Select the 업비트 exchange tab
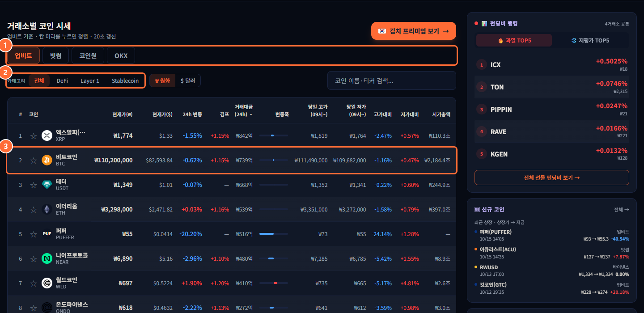 tap(23, 56)
